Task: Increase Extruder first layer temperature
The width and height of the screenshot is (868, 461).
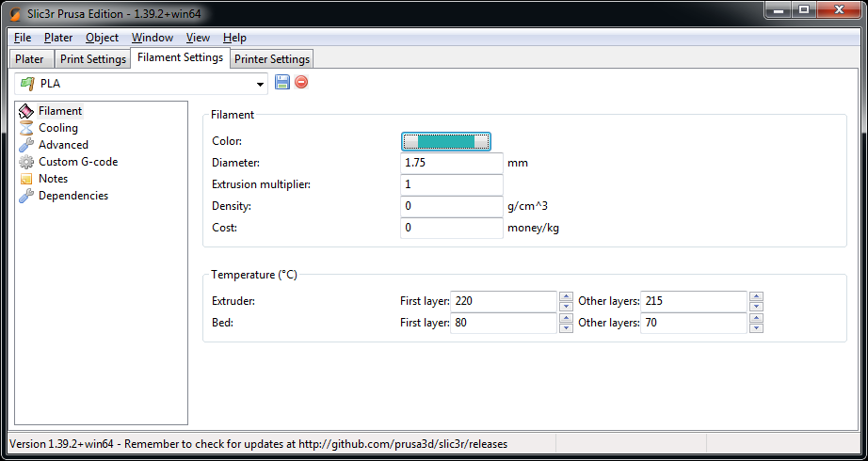Action: coord(566,296)
